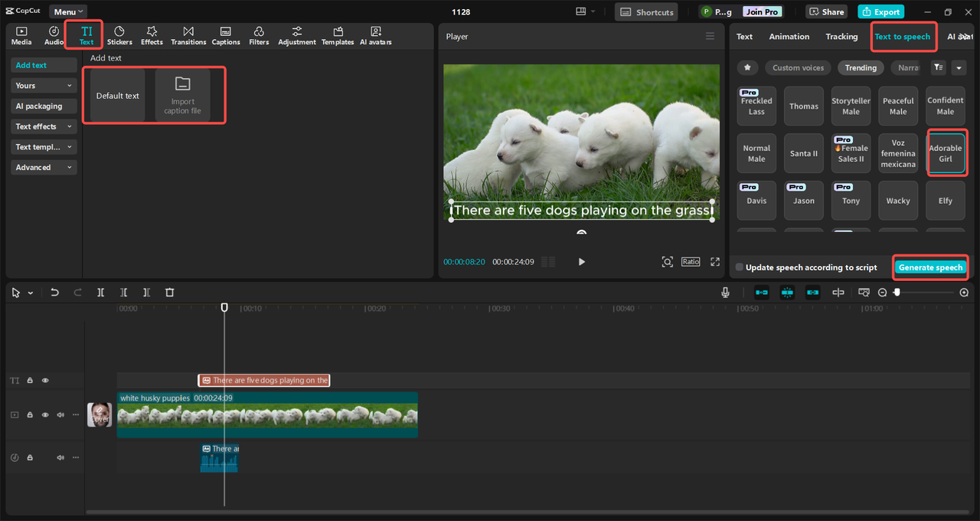Open the Menu dropdown
This screenshot has height=521, width=980.
coord(68,11)
